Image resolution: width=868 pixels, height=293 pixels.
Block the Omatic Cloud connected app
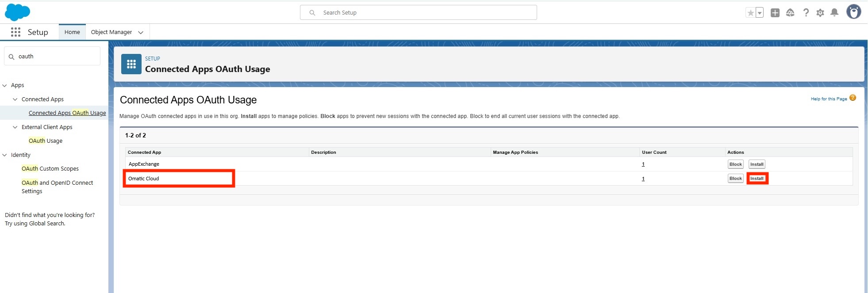click(736, 179)
